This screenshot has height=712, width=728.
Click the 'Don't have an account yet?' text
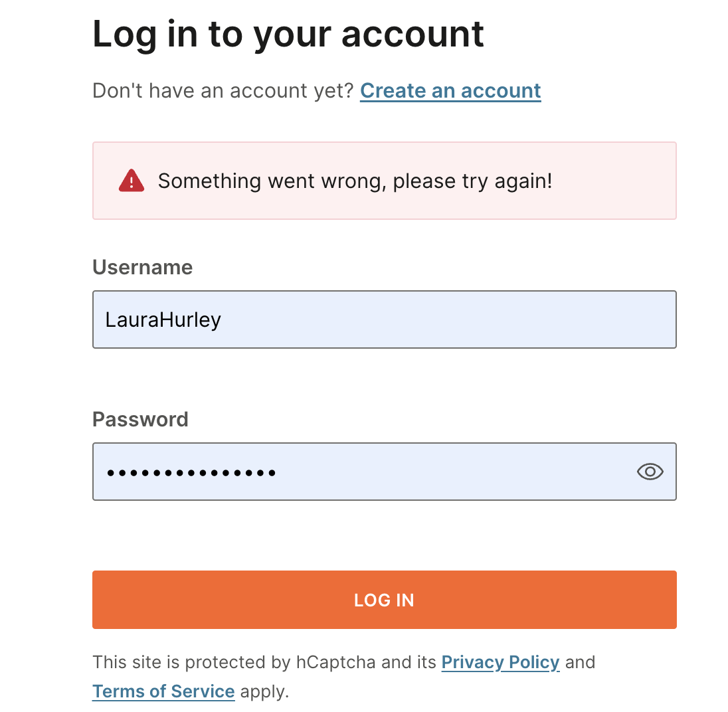click(223, 91)
